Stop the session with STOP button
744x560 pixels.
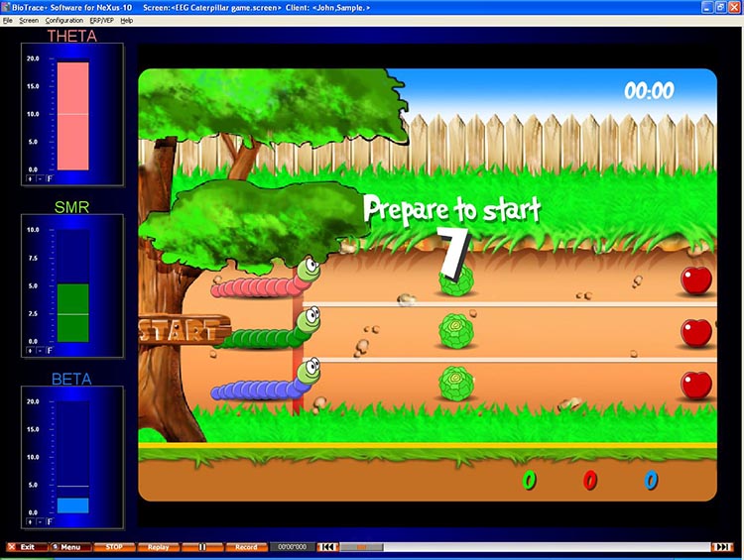(114, 547)
